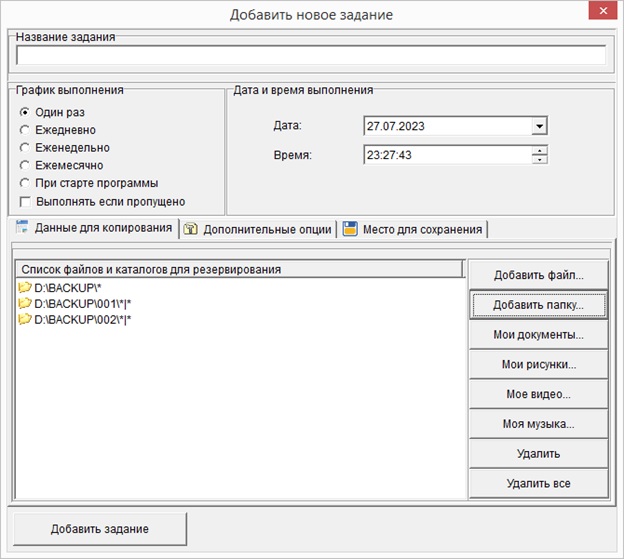Image resolution: width=624 pixels, height=559 pixels.
Task: Click folder icon next to D:\BACKUP\*
Action: click(25, 287)
